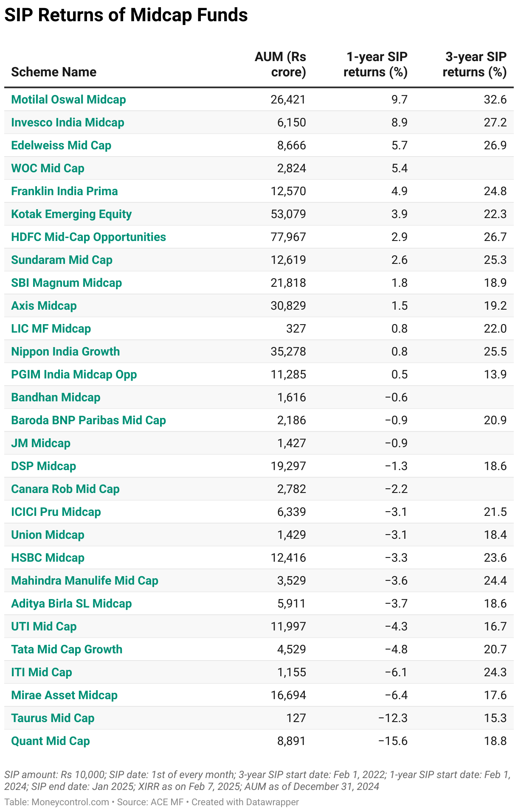Click the Nippon India Growth scheme

[65, 352]
